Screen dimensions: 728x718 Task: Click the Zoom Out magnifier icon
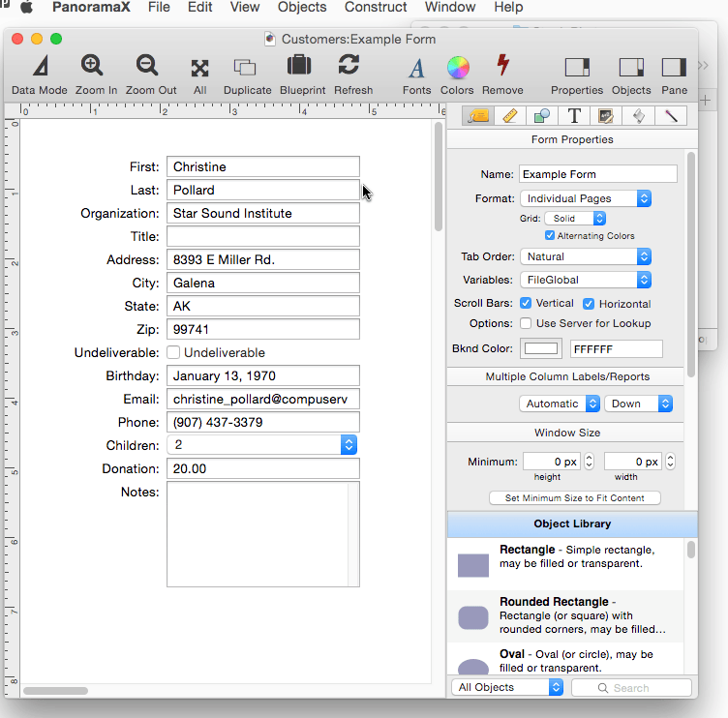(150, 75)
